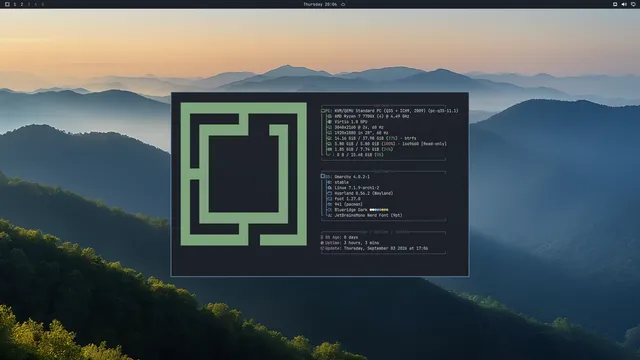Switch to workspace 4
Image resolution: width=640 pixels, height=360 pixels.
click(x=36, y=4)
